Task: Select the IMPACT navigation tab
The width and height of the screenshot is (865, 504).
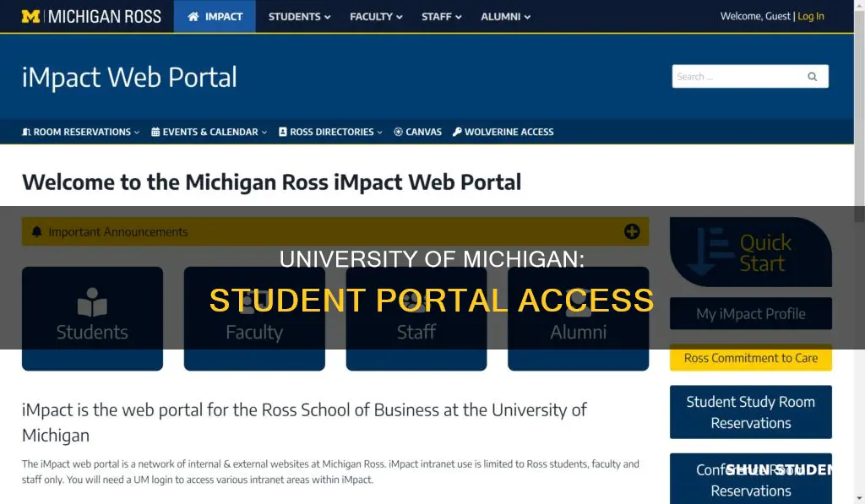Action: click(215, 17)
